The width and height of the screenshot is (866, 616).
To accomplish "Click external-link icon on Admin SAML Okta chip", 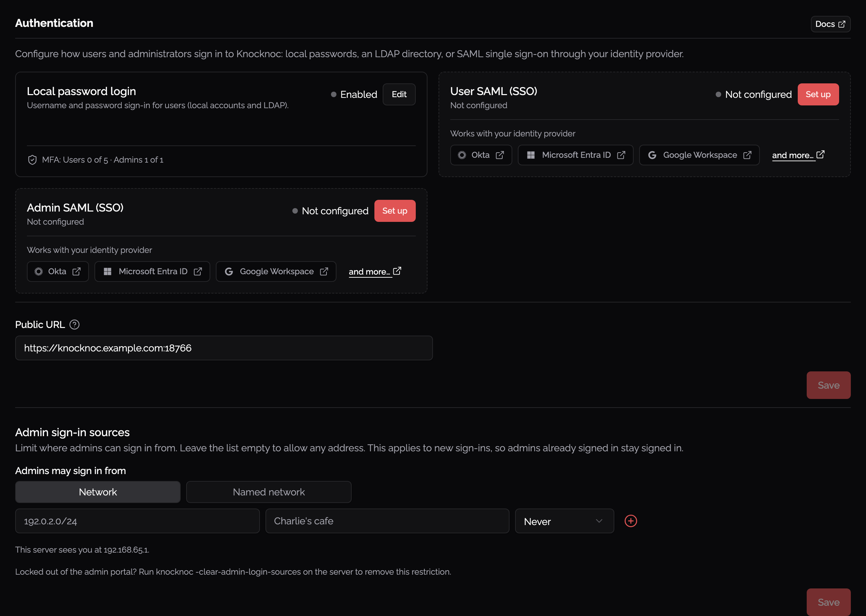I will pos(77,271).
